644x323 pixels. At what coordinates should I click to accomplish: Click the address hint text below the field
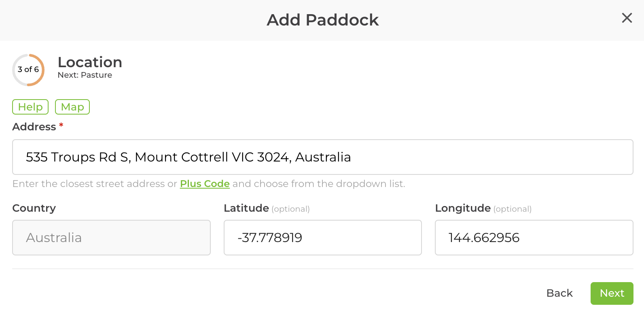click(x=209, y=184)
